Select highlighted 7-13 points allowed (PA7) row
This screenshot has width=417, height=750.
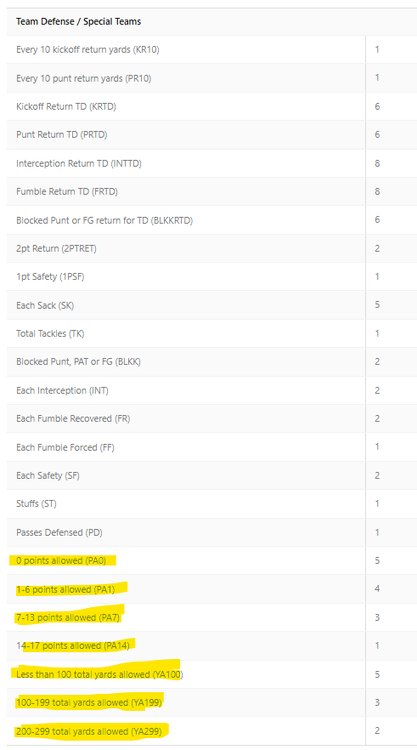[212, 618]
